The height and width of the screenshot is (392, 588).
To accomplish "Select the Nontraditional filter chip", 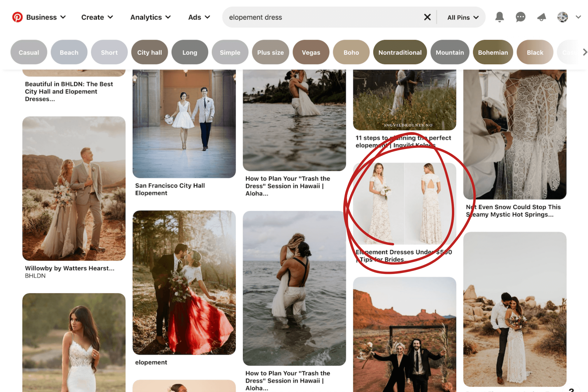I will pos(400,52).
